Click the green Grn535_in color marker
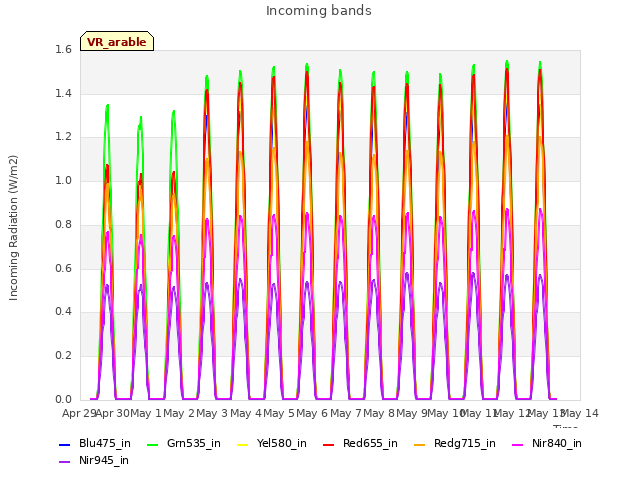640x480 pixels. coord(152,444)
